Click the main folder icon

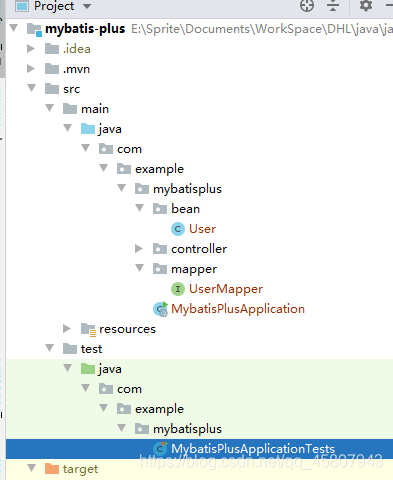(70, 109)
